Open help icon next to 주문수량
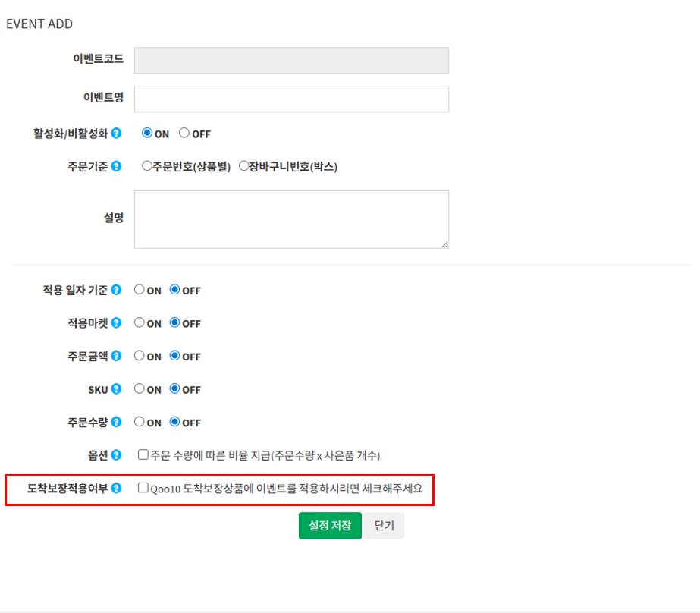Screen dimensions: 700x613 117,422
